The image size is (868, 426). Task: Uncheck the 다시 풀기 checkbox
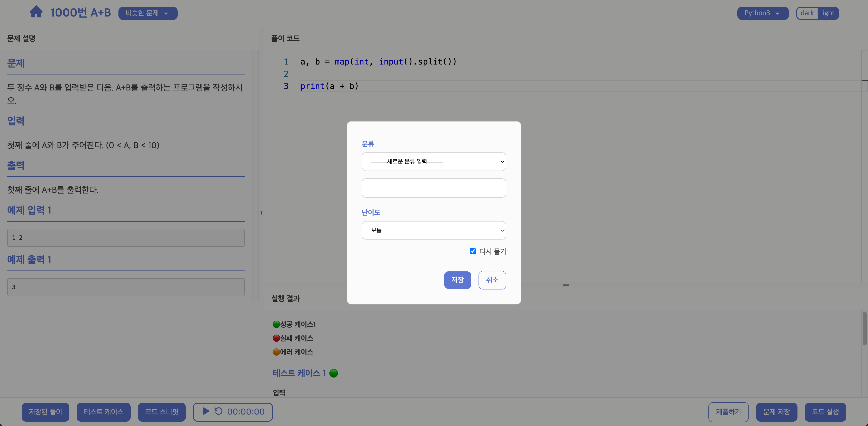click(473, 251)
